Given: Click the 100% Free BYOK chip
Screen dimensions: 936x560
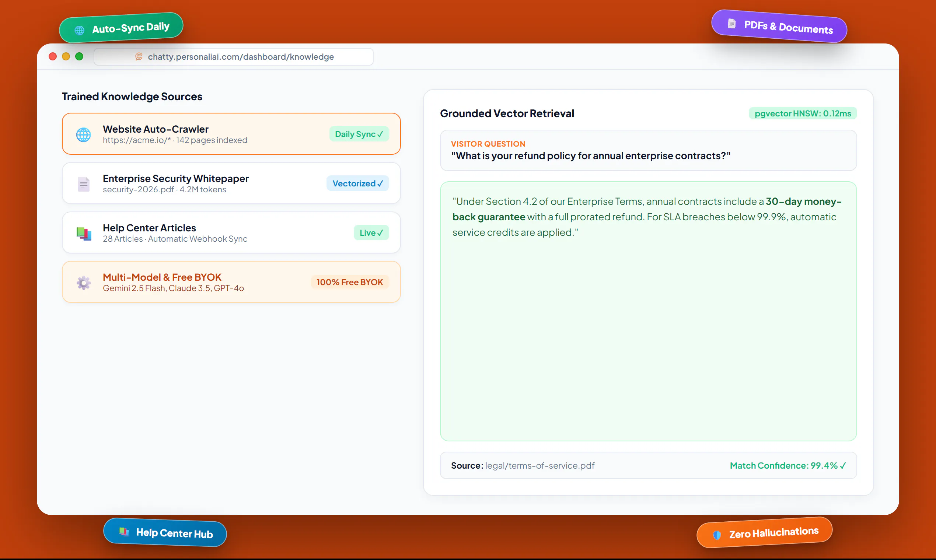Looking at the screenshot, I should pyautogui.click(x=349, y=282).
